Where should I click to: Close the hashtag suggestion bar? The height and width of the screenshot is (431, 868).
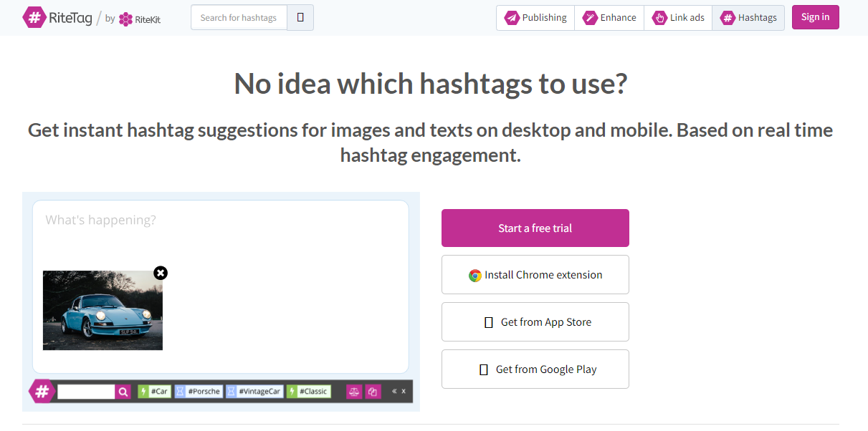[404, 392]
